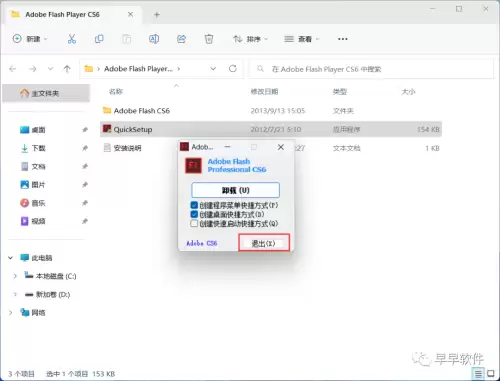Click the search box for this folder
The height and width of the screenshot is (381, 500).
pyautogui.click(x=371, y=69)
